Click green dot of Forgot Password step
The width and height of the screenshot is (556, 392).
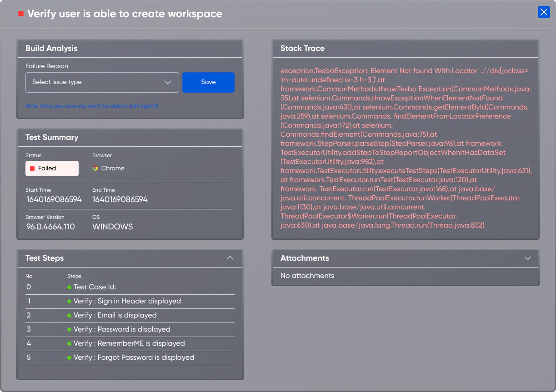70,357
